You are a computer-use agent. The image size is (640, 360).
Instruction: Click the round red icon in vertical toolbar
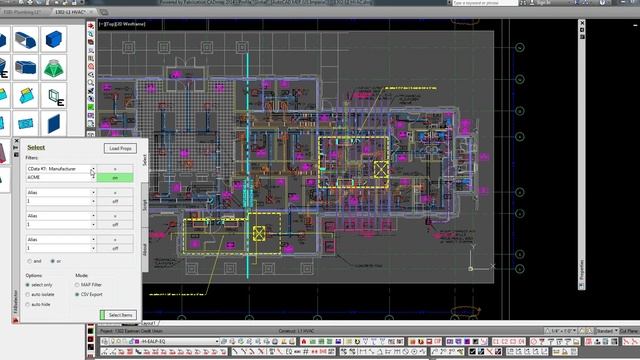(91, 66)
